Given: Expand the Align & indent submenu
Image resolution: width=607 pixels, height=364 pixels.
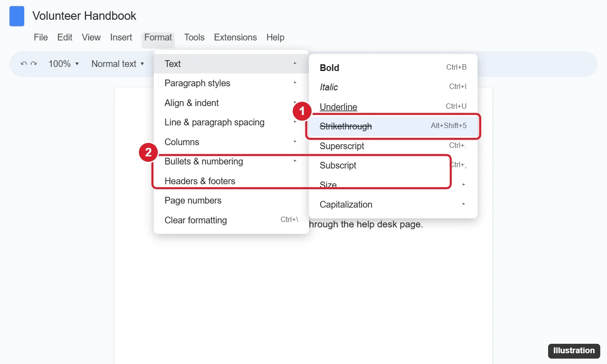Looking at the screenshot, I should tap(231, 103).
